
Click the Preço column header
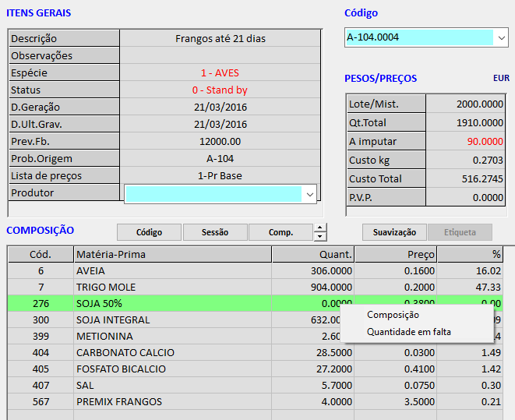(x=395, y=255)
